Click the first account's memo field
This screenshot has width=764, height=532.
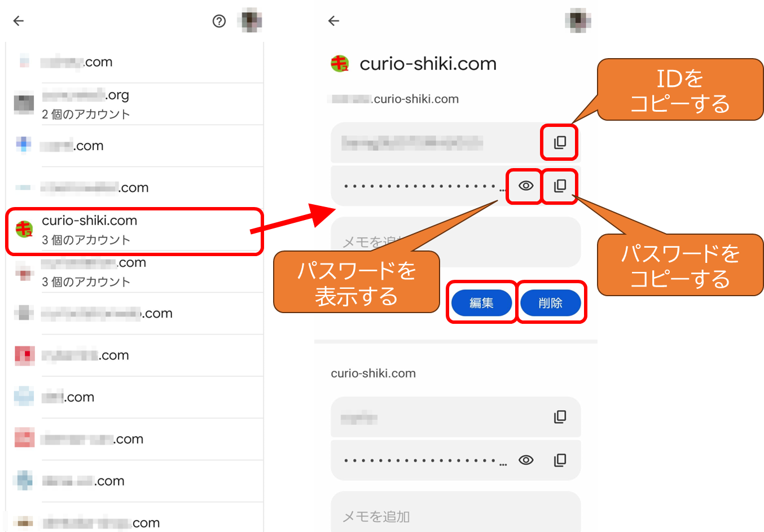(455, 242)
